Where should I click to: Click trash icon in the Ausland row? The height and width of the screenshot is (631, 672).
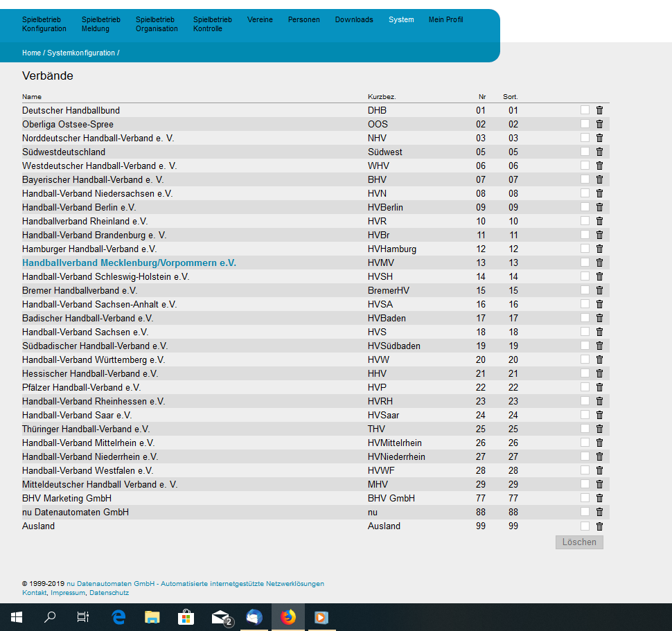click(599, 526)
